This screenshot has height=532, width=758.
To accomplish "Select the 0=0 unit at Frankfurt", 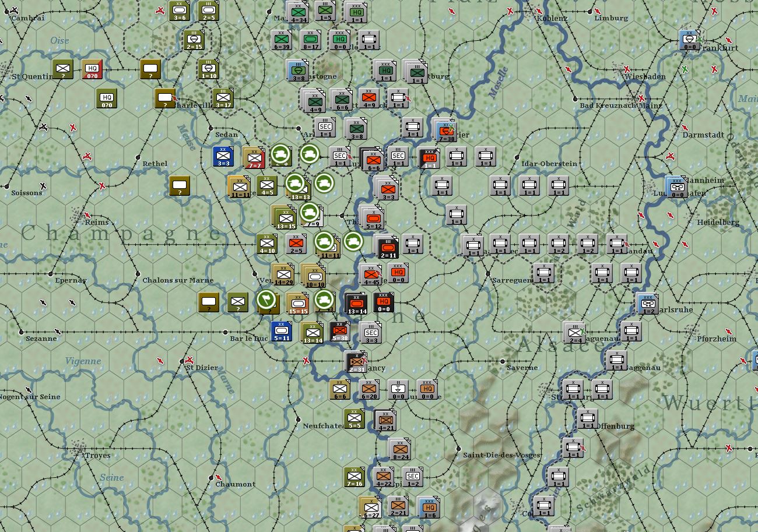I will (x=690, y=40).
